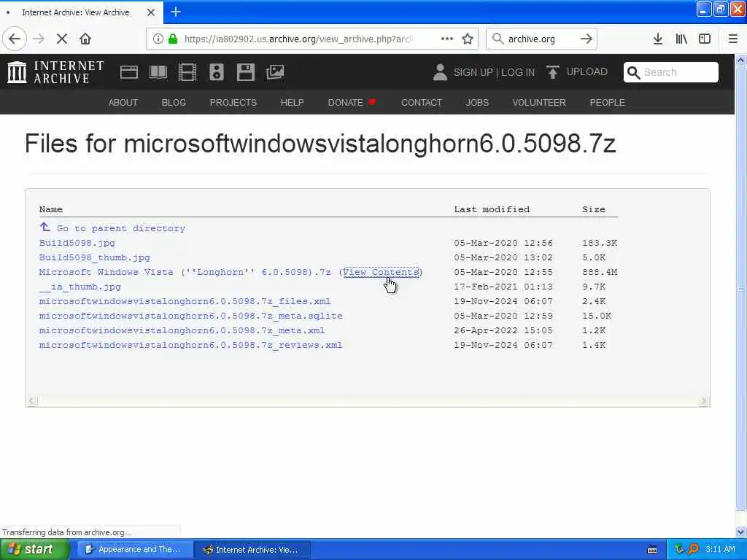This screenshot has width=747, height=560.
Task: Click the upload arrow icon
Action: click(x=553, y=72)
